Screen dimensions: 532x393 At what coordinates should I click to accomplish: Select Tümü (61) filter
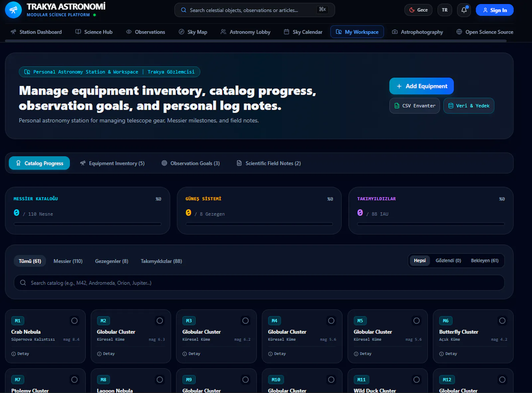pos(30,261)
